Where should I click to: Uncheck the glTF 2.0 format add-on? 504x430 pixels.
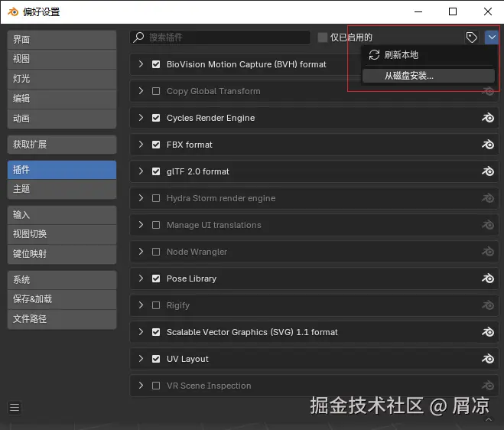point(156,171)
